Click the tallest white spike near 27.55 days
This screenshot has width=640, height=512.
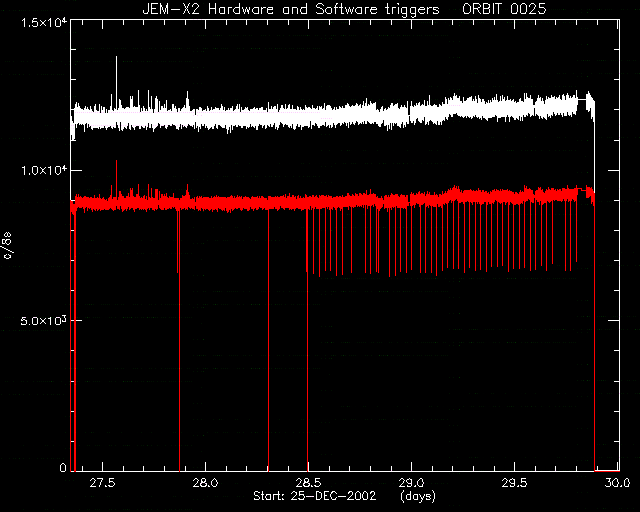[116, 82]
